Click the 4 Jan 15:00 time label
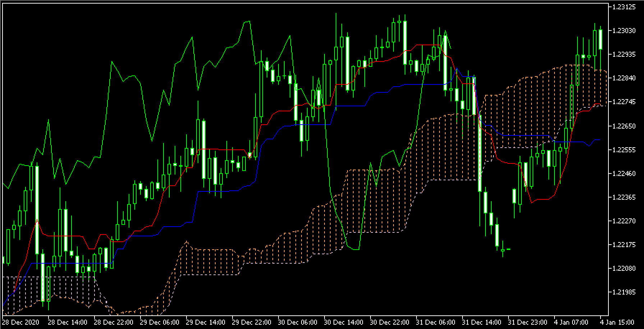 click(x=617, y=322)
